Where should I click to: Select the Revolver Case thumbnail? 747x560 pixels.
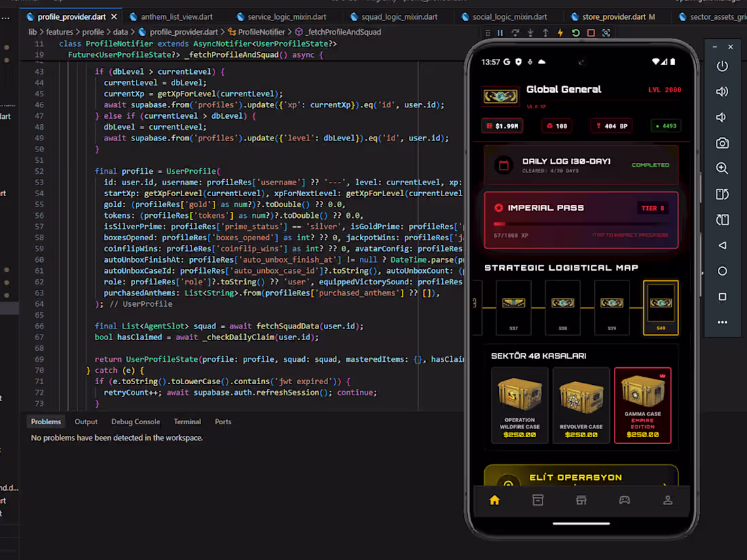pyautogui.click(x=581, y=405)
